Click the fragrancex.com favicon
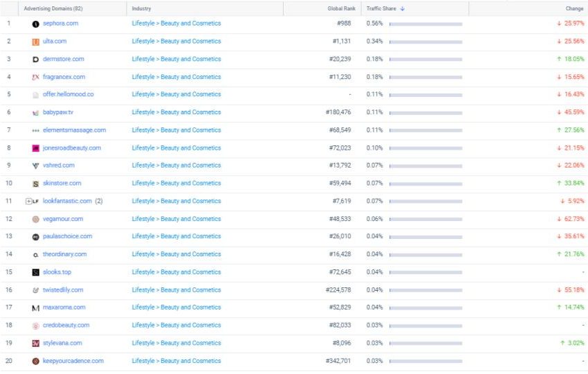This screenshot has height=374, width=588. pyautogui.click(x=35, y=77)
